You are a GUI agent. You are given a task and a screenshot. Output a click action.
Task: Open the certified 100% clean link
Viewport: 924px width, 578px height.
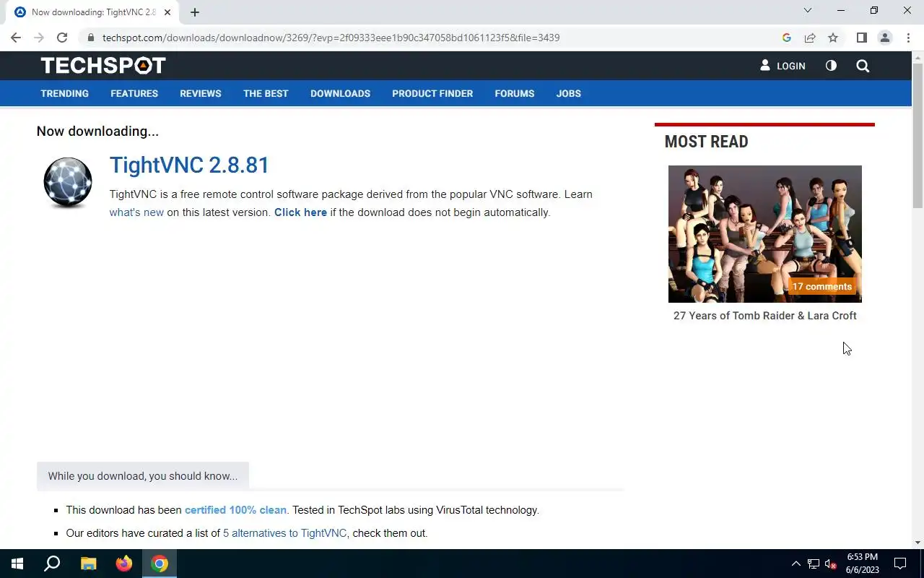235,510
